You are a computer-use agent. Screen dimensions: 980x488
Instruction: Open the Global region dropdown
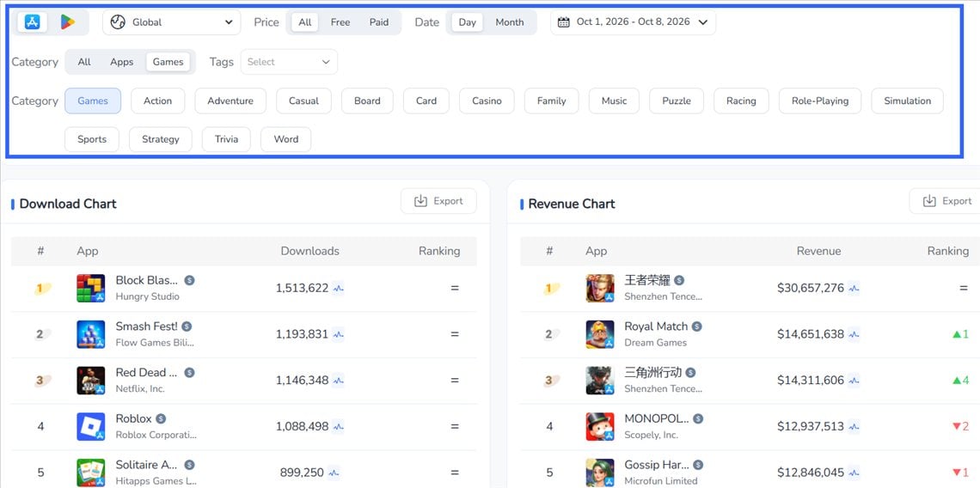[x=171, y=22]
